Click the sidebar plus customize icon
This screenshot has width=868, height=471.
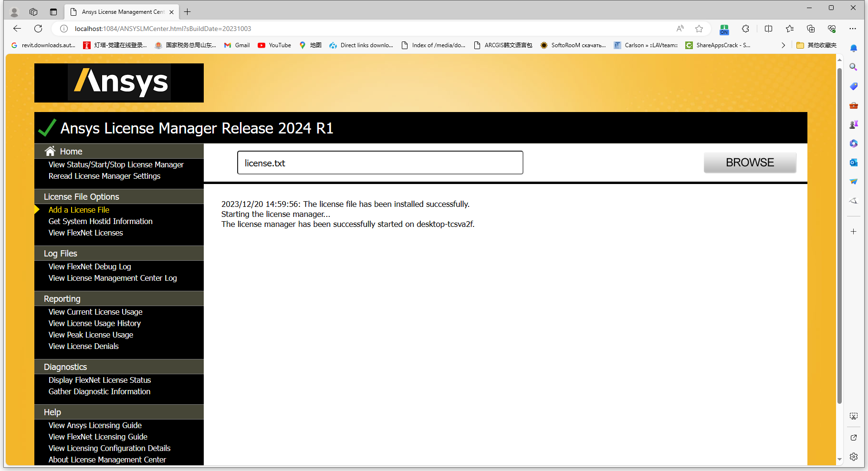[x=854, y=231]
